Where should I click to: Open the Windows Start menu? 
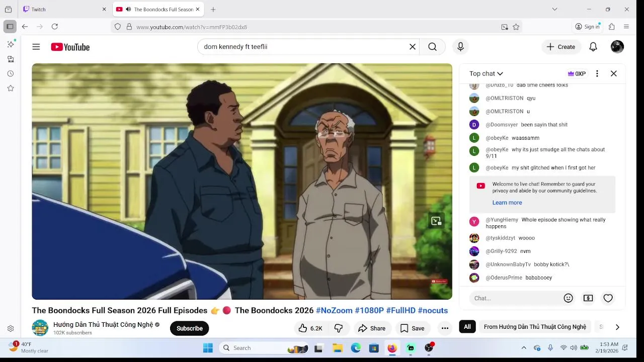pyautogui.click(x=208, y=348)
